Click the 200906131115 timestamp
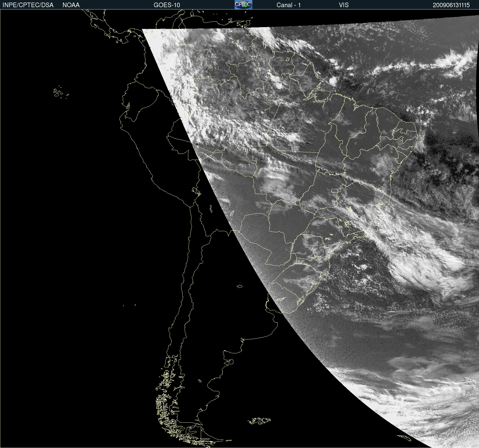This screenshot has height=448, width=479. tap(451, 5)
